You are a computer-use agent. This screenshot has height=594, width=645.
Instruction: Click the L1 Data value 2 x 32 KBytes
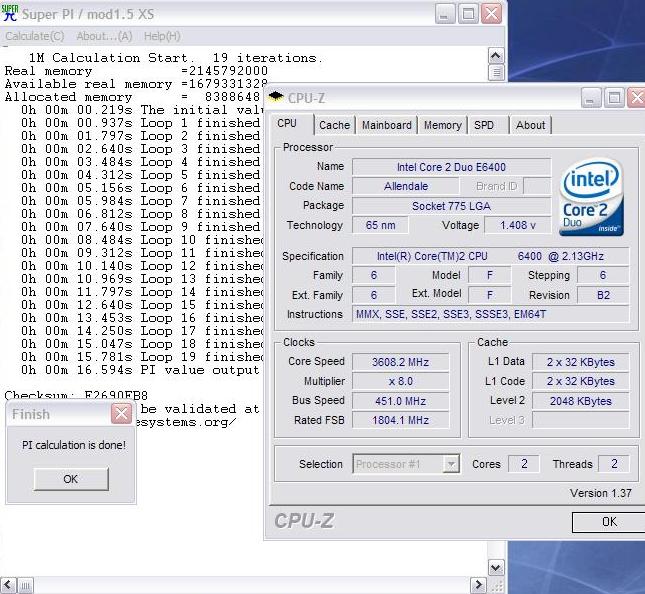click(580, 362)
